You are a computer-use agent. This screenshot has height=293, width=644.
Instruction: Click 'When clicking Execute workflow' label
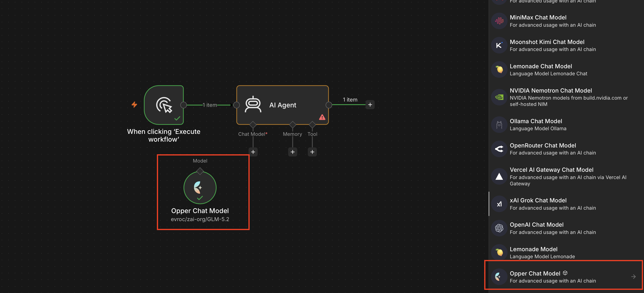click(x=163, y=135)
